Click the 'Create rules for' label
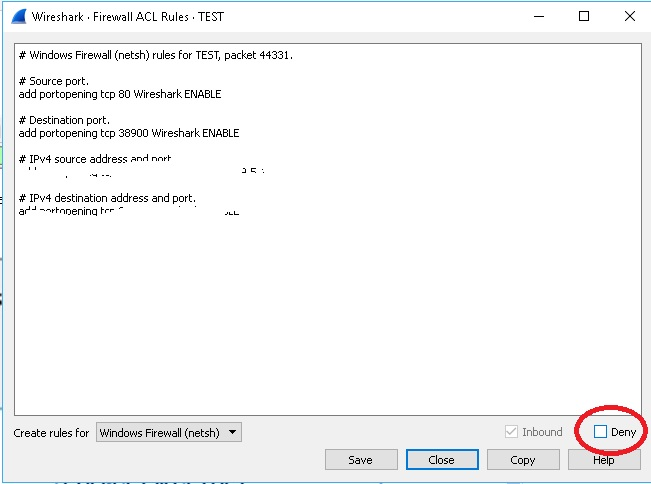This screenshot has height=484, width=651. (51, 433)
